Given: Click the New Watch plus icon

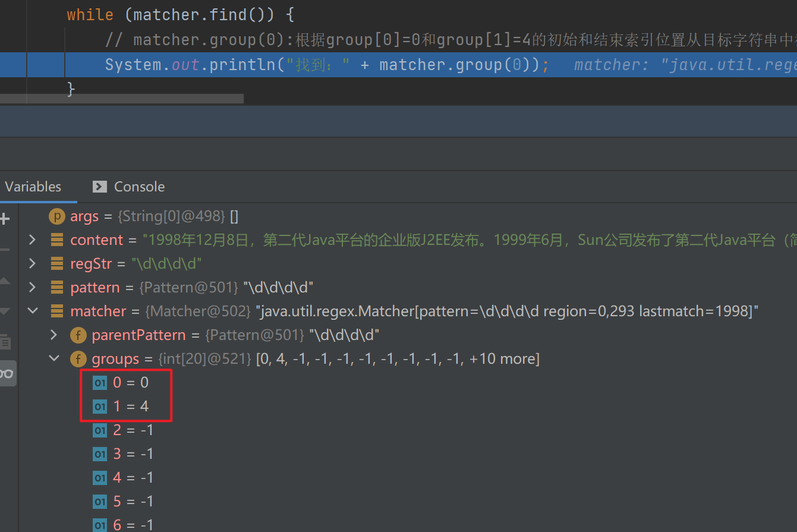Looking at the screenshot, I should click(4, 219).
